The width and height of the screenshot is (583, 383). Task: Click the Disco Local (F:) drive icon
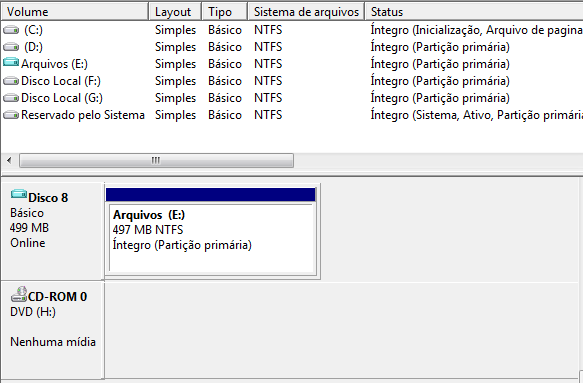coord(11,81)
